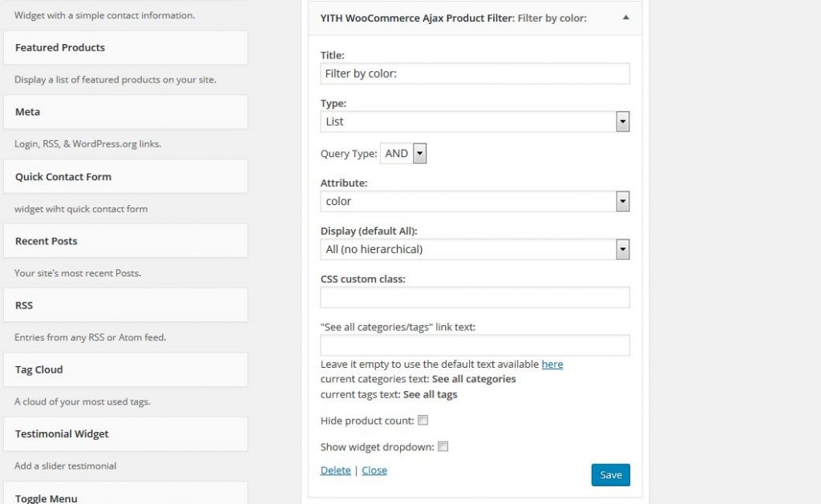The width and height of the screenshot is (821, 504).
Task: Click the Close link
Action: point(374,470)
